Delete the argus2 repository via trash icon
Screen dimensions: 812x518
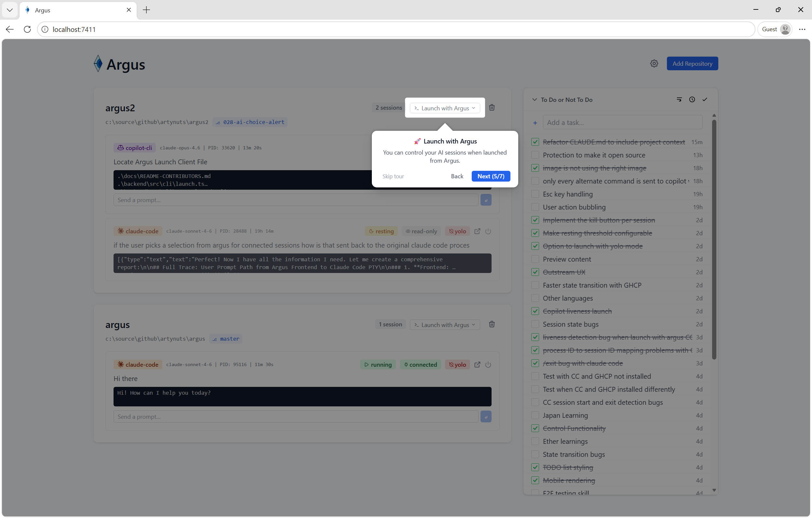[x=492, y=107]
